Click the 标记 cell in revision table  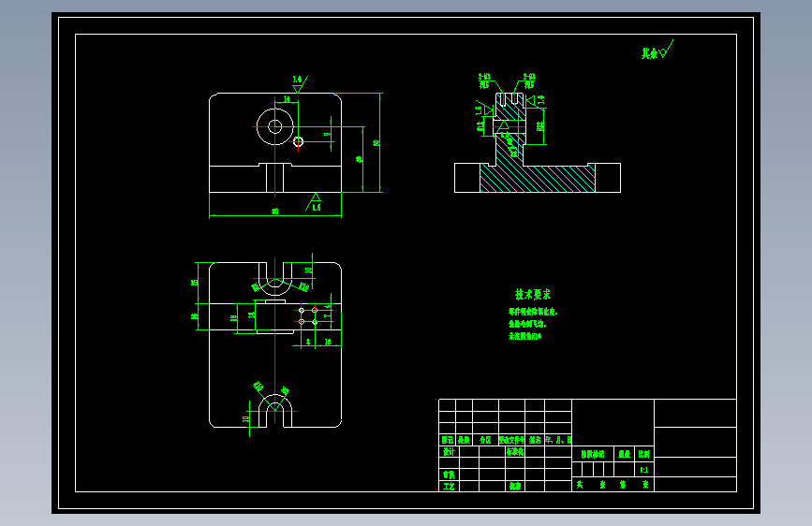[448, 440]
